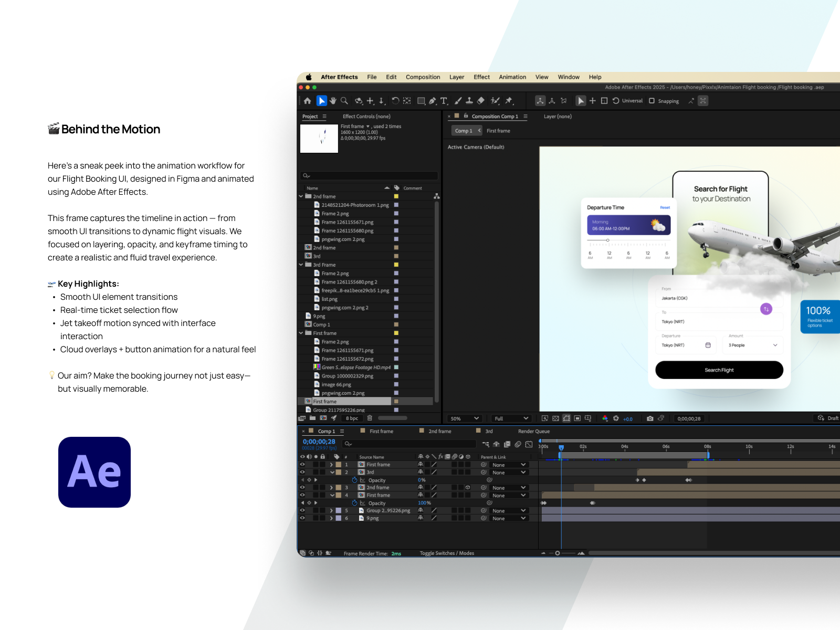
Task: Click the 0;00;00;28 preview time button
Action: pos(689,418)
